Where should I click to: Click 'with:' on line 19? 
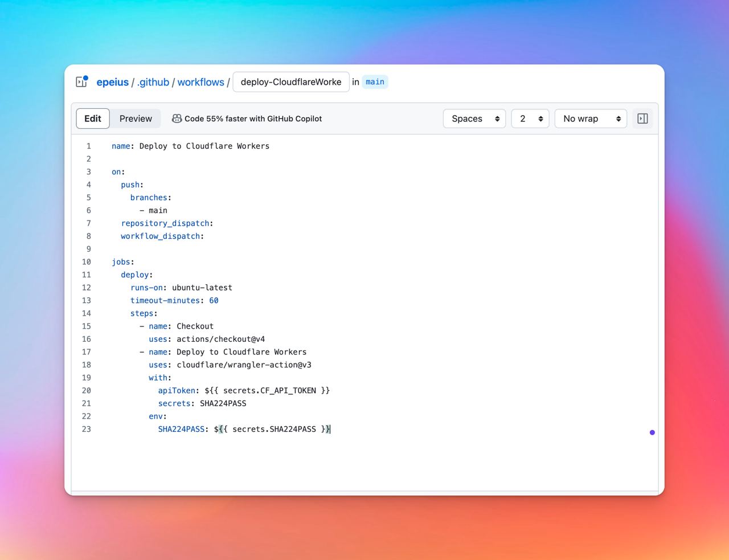pos(160,378)
